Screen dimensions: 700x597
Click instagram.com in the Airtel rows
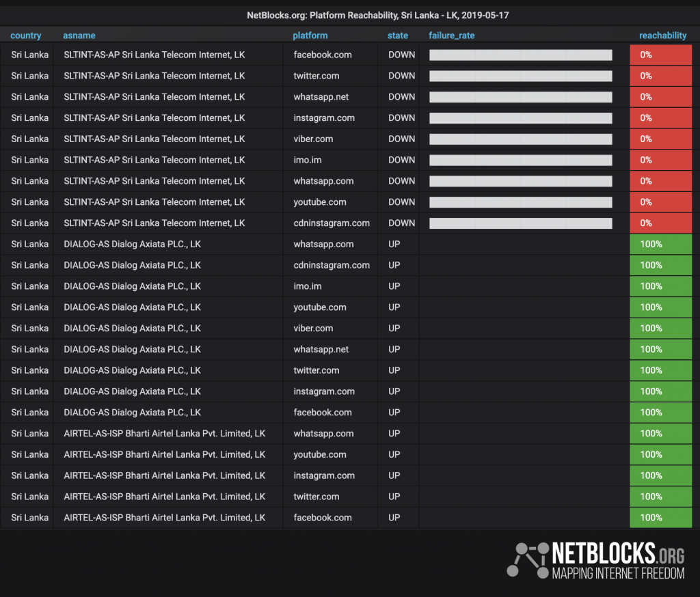(x=324, y=475)
